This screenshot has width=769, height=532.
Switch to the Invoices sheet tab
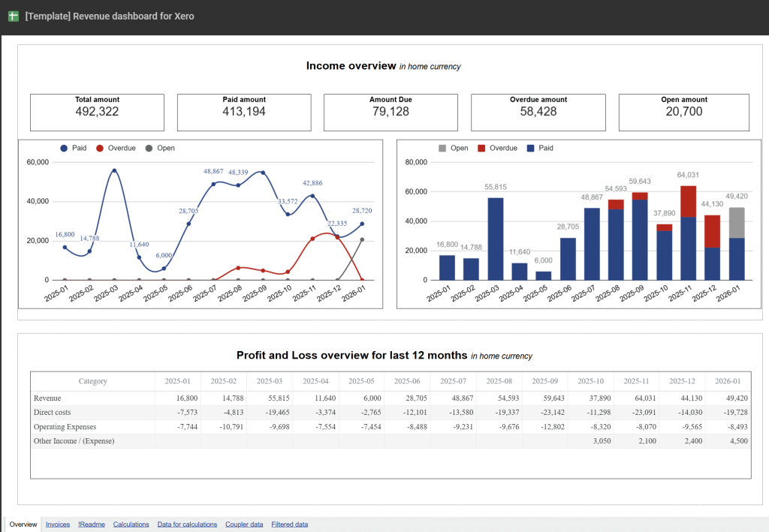[57, 524]
